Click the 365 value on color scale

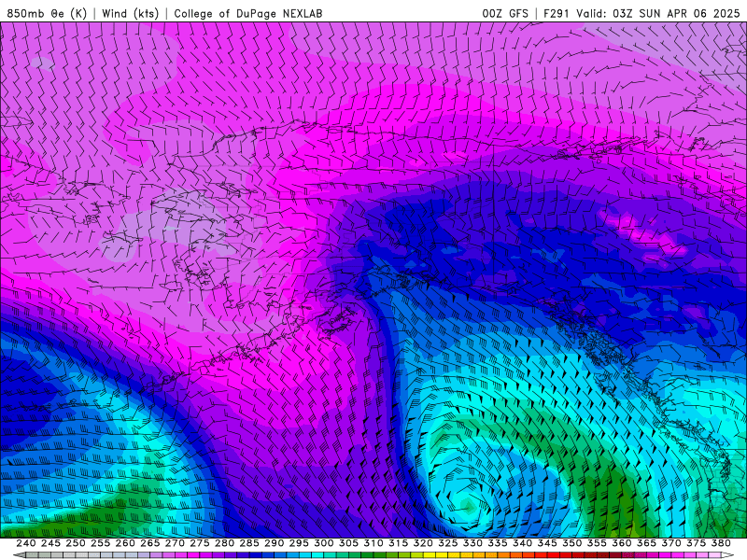click(x=646, y=543)
